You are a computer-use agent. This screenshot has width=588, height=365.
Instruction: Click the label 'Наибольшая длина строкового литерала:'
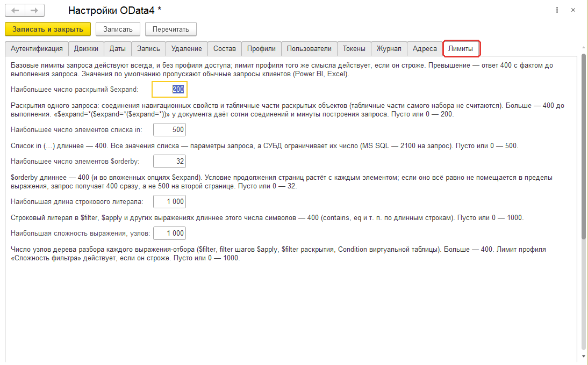click(77, 201)
